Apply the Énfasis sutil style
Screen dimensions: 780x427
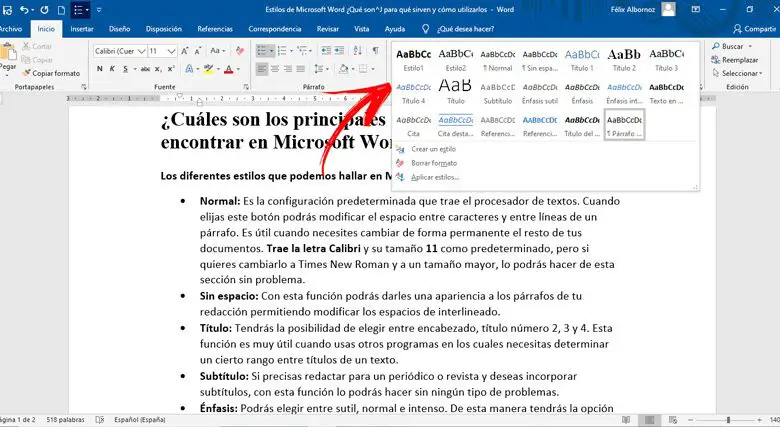pyautogui.click(x=540, y=93)
